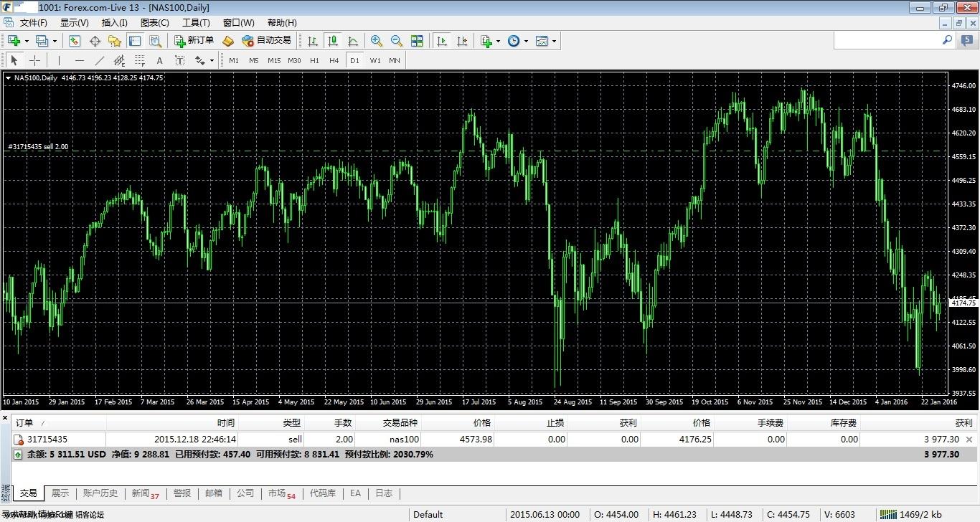Select the H4 timeframe
The image size is (980, 522).
click(x=334, y=60)
